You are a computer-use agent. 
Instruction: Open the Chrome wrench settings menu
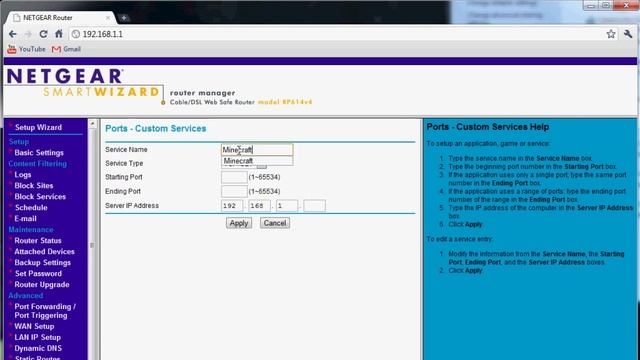point(628,34)
